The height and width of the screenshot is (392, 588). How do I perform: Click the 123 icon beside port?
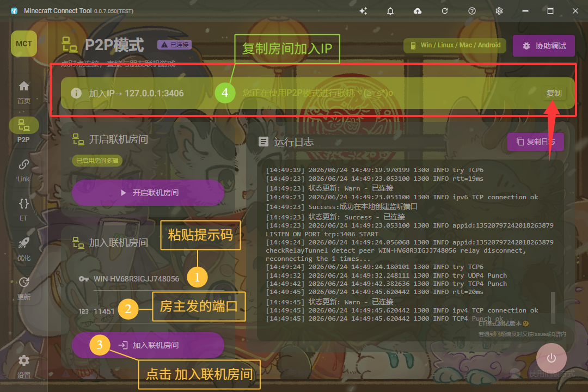point(84,311)
